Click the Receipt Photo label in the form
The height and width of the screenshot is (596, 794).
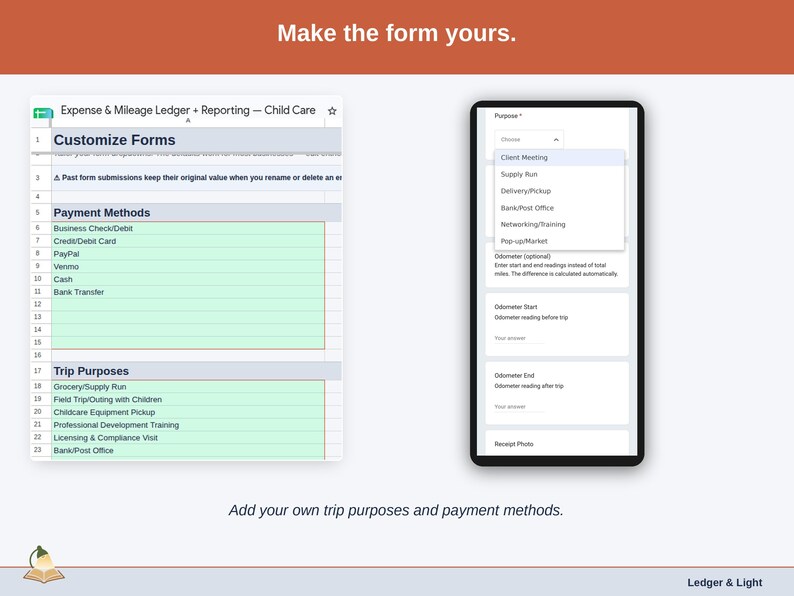(x=513, y=444)
